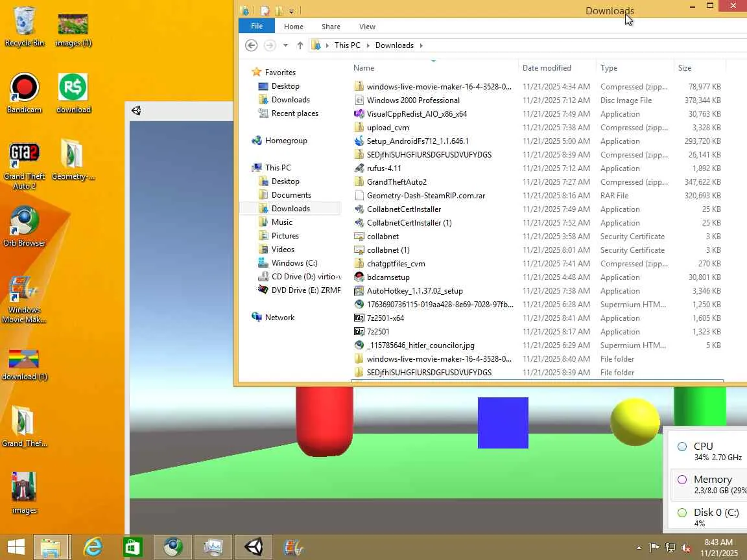Screen dimensions: 747x560
Task: Open the Recycle Bin desktop icon
Action: (24, 26)
